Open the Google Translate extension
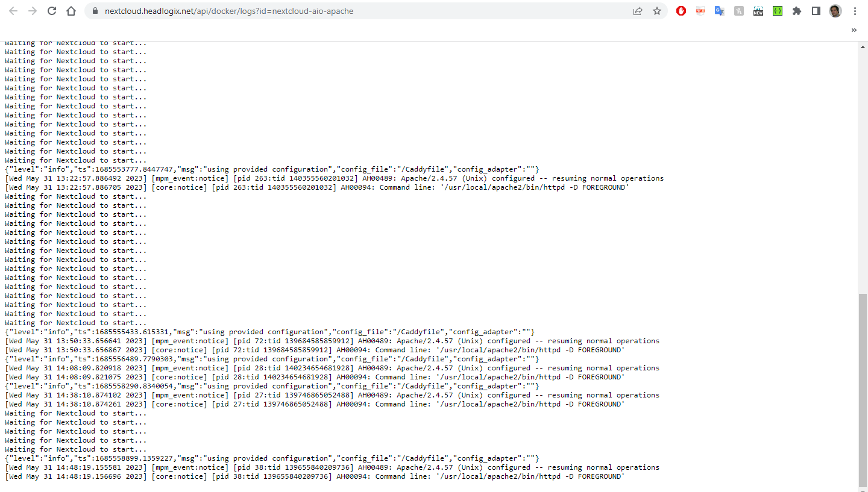This screenshot has height=492, width=868. point(720,11)
